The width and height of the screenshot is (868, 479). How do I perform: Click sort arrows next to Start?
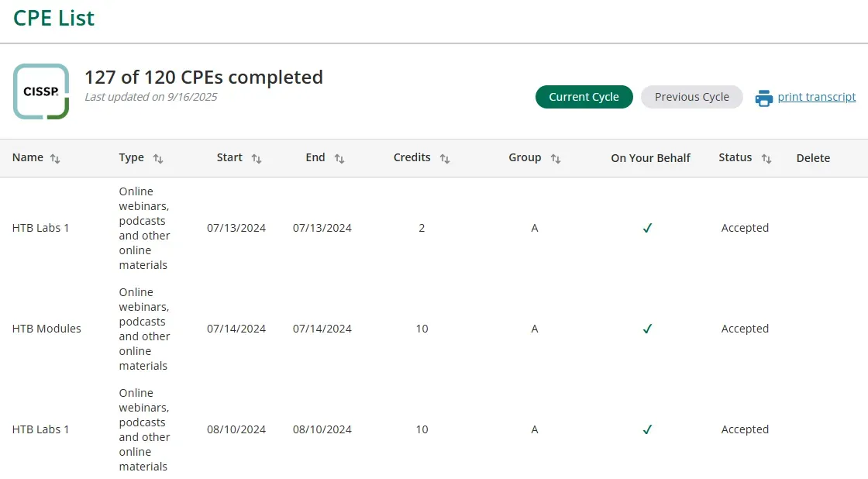click(x=257, y=158)
